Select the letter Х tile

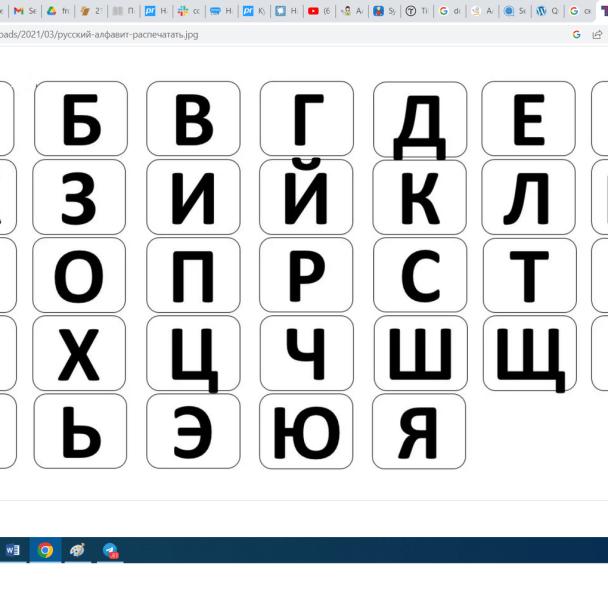tap(80, 353)
